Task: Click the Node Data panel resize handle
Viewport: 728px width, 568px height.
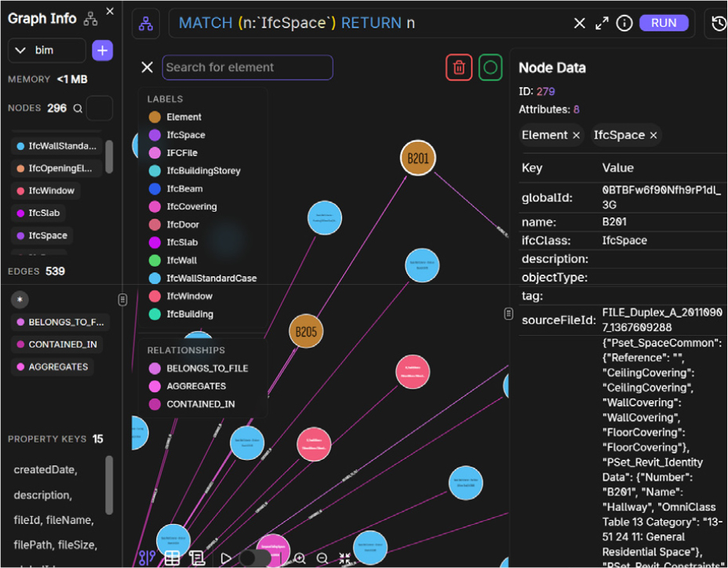Action: click(508, 314)
